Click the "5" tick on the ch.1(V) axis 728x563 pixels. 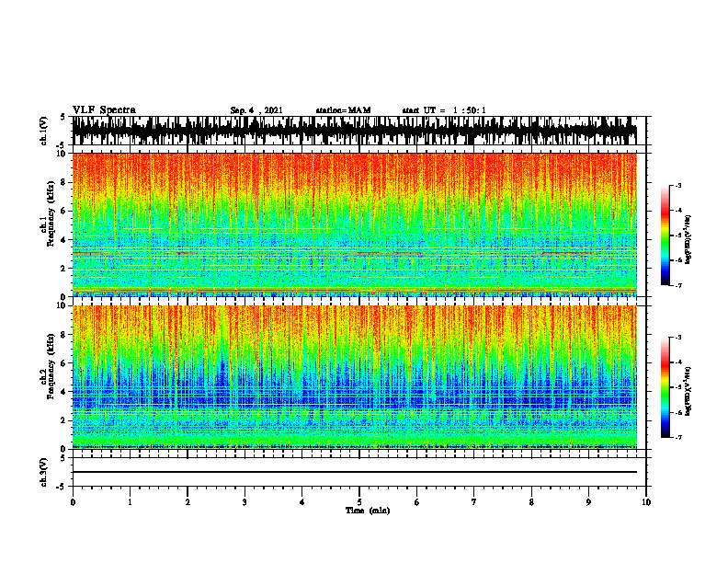click(64, 118)
